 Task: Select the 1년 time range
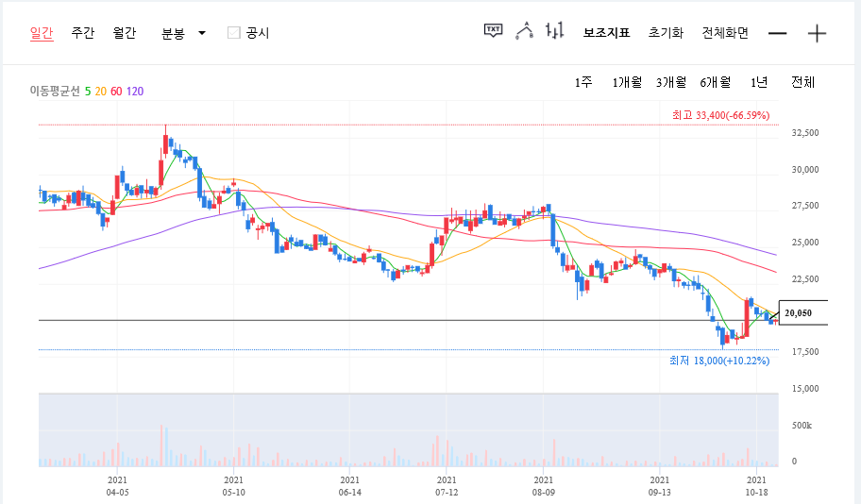[x=759, y=82]
